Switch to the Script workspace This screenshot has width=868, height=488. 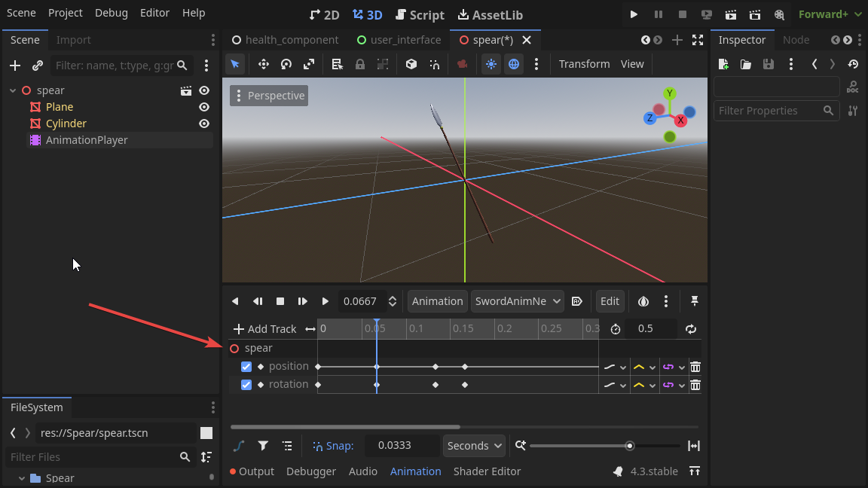tap(420, 15)
